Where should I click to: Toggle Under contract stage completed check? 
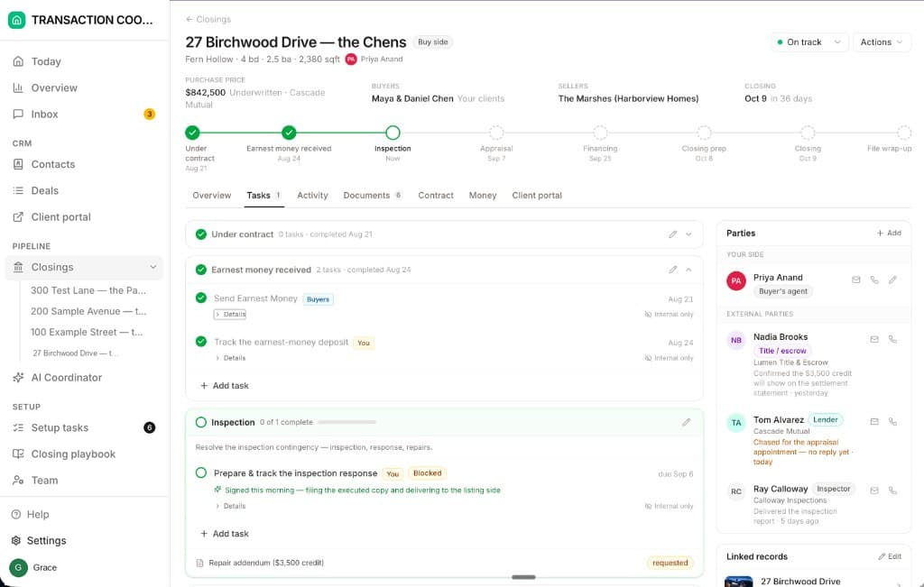pos(201,234)
